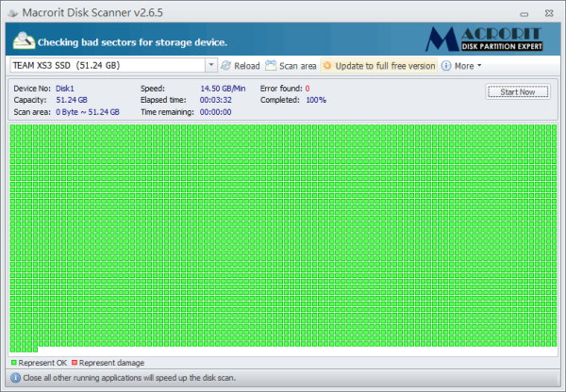The width and height of the screenshot is (566, 392).
Task: Open the disk selection dropdown arrow
Action: click(211, 65)
